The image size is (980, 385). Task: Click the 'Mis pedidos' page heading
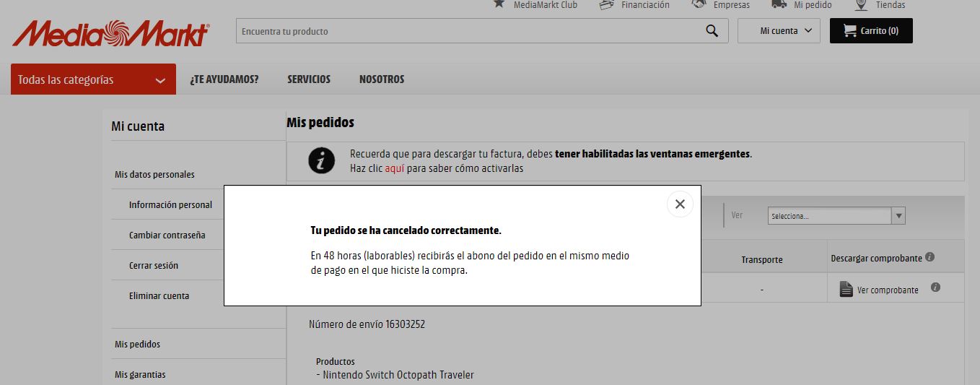click(x=320, y=123)
